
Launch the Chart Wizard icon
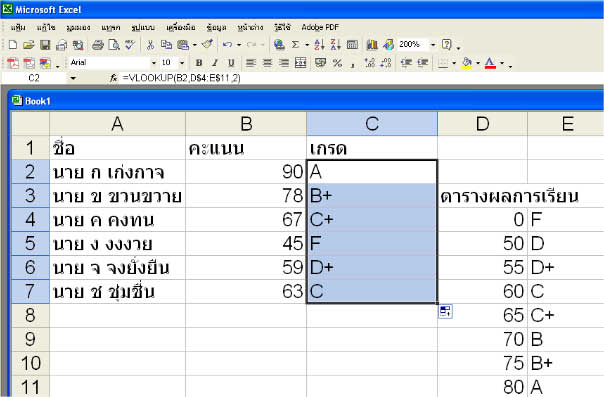tap(372, 45)
